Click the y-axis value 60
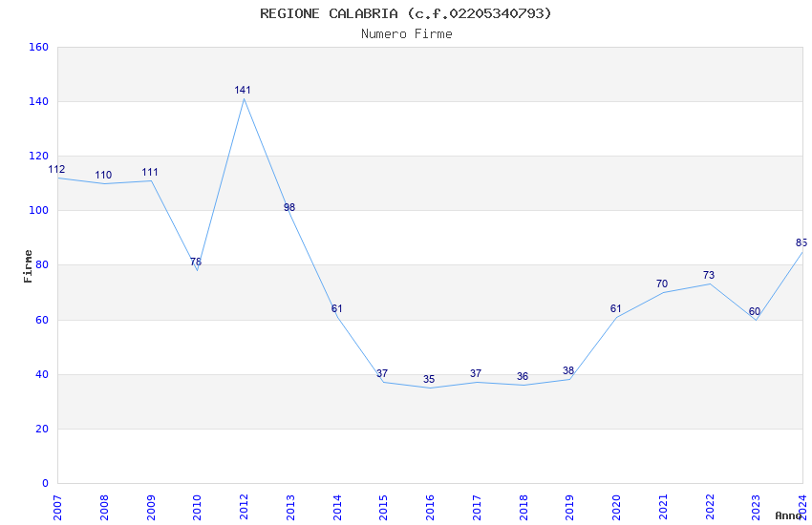Image resolution: width=812 pixels, height=525 pixels. 42,320
